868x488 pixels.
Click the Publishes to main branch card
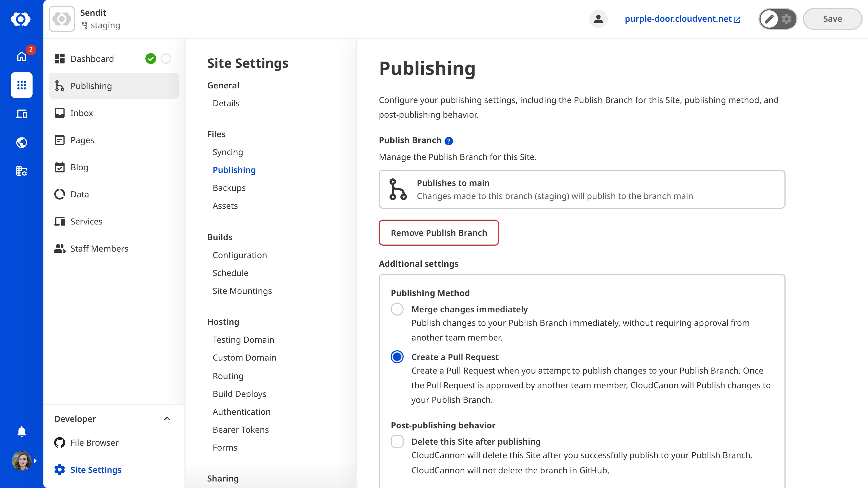pyautogui.click(x=582, y=189)
